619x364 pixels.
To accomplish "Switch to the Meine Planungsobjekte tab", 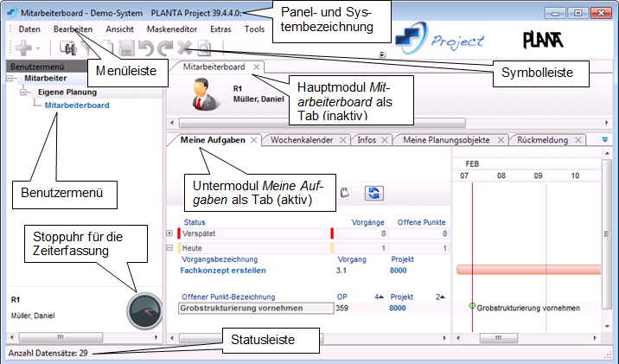I will 446,140.
